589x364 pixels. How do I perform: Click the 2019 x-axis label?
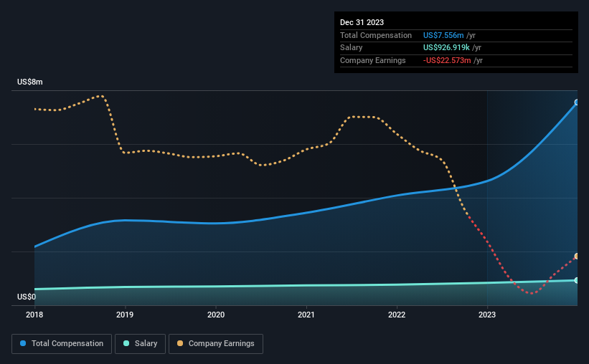[125, 315]
